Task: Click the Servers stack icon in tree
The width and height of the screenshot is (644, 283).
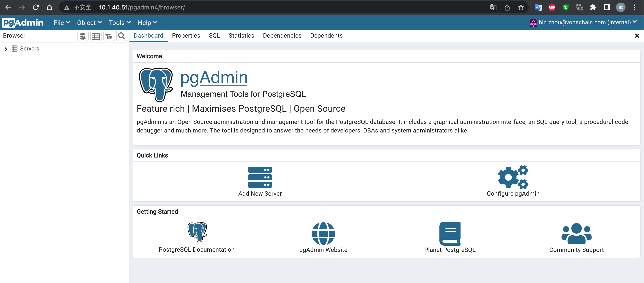Action: 15,49
